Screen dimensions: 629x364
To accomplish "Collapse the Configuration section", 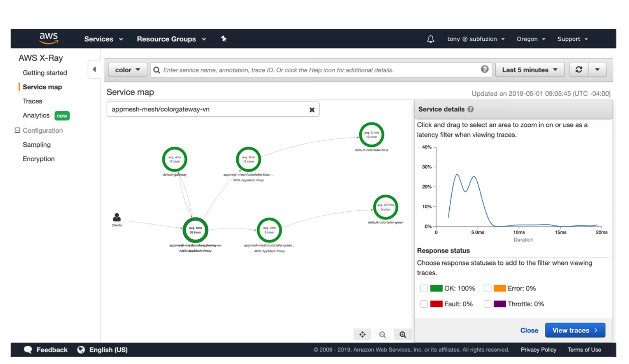I will [x=17, y=130].
